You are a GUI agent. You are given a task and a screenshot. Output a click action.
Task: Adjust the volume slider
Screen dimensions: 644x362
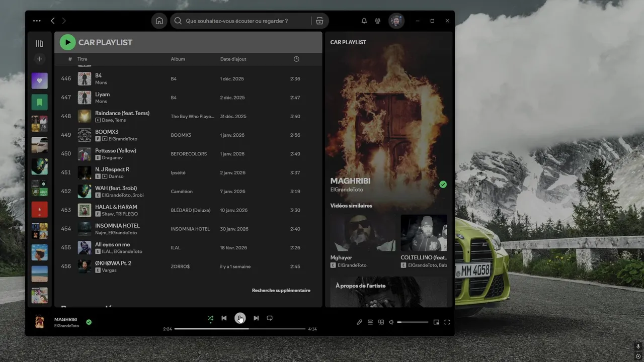pyautogui.click(x=413, y=322)
